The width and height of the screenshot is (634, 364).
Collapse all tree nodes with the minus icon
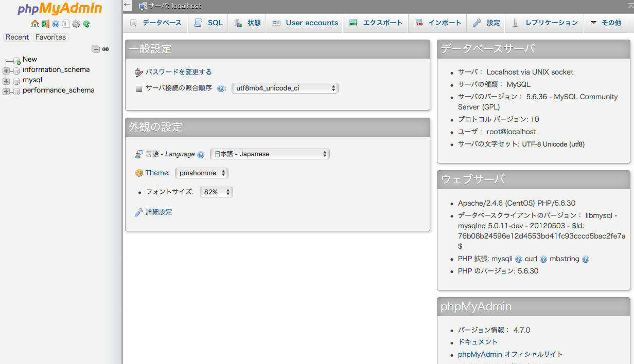(x=96, y=48)
